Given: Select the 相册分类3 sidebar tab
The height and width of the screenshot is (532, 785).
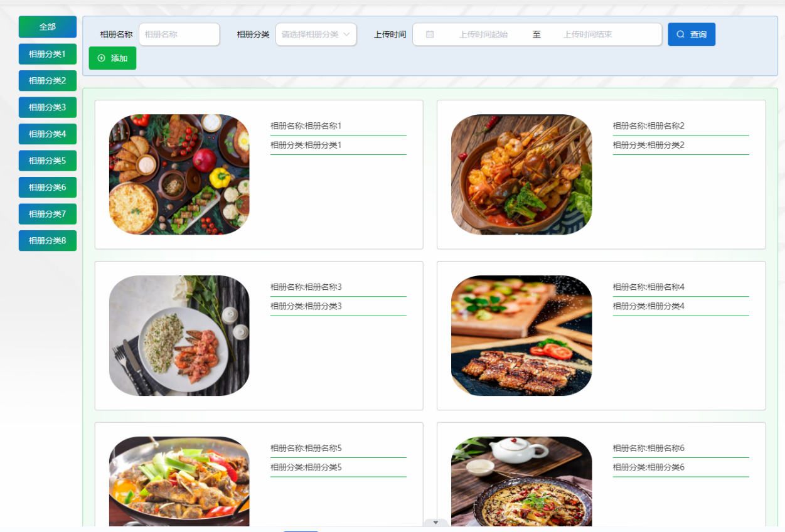Looking at the screenshot, I should pyautogui.click(x=48, y=107).
